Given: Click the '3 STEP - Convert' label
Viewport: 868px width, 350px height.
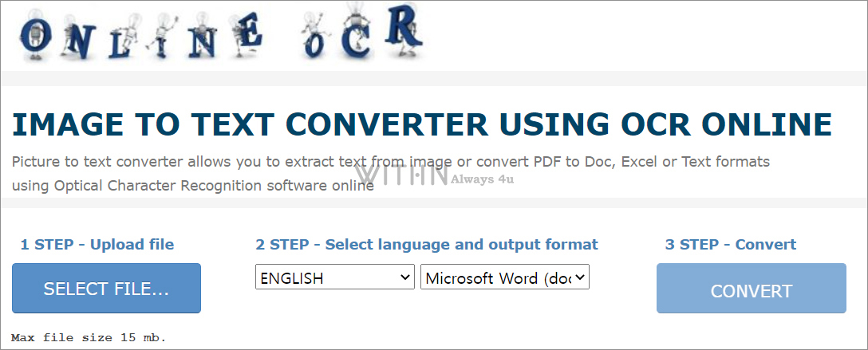Looking at the screenshot, I should [x=731, y=245].
